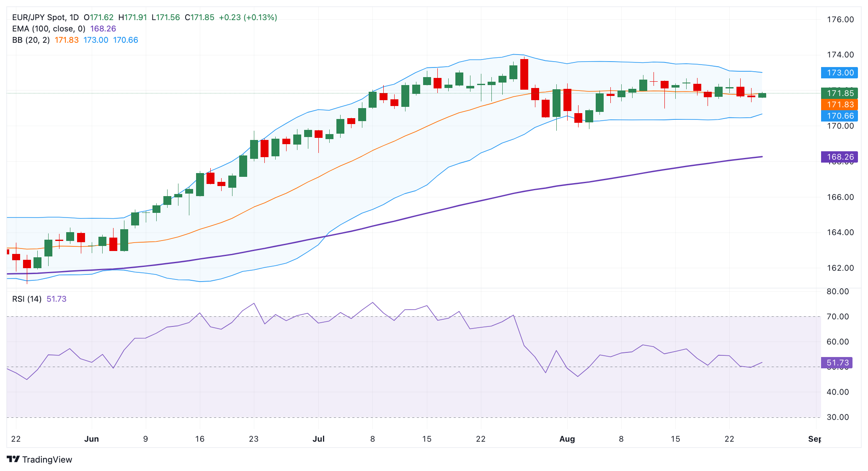Screen dimensions: 868x471
Task: Click the orange 171.83 basis price tag
Action: 840,104
